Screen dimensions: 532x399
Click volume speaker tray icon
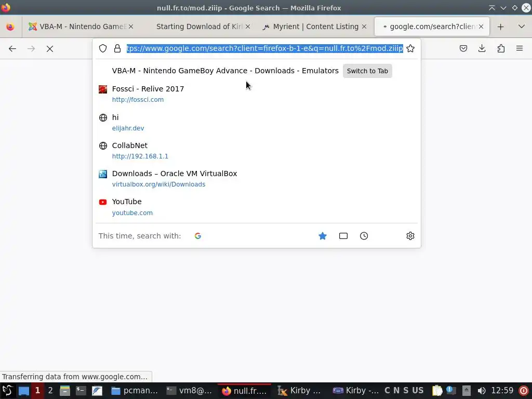[481, 391]
